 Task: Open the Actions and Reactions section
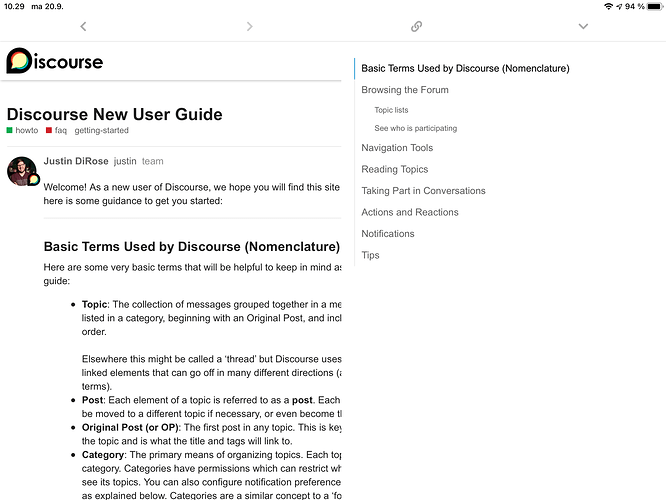coord(410,212)
